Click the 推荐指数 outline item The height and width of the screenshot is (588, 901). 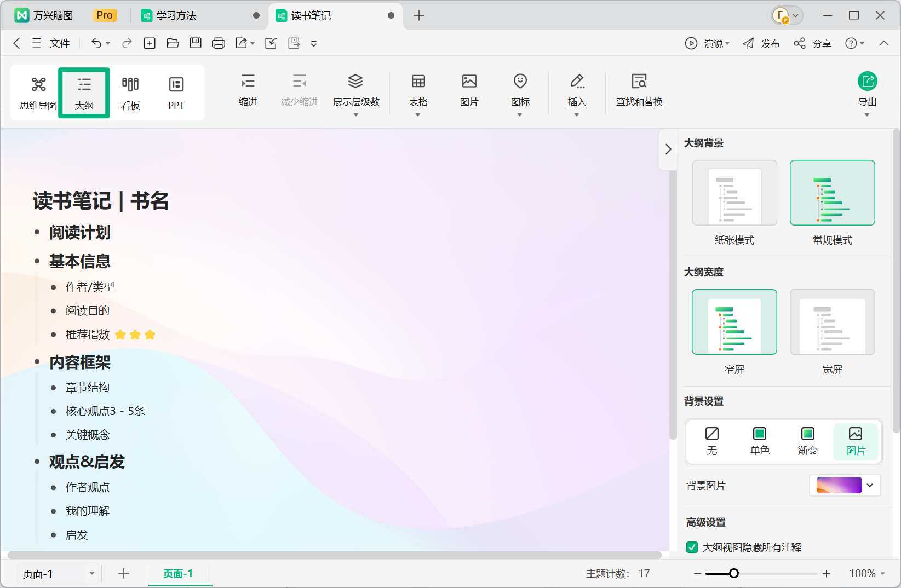click(88, 335)
